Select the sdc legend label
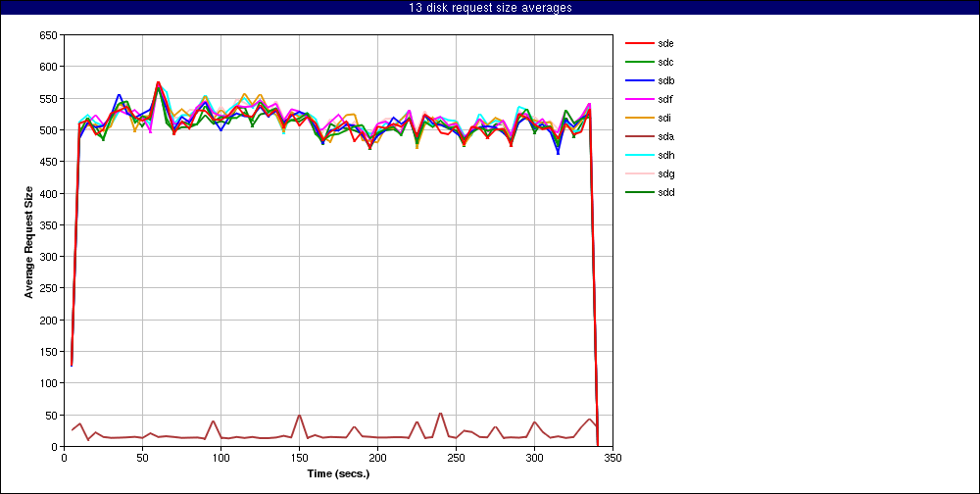Screen dimensions: 980x494 (665, 62)
